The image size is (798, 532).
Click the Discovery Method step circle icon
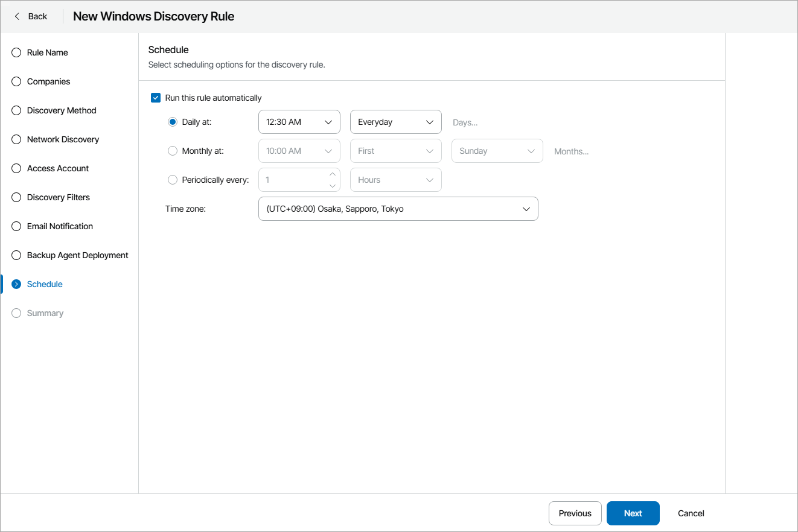(x=16, y=110)
